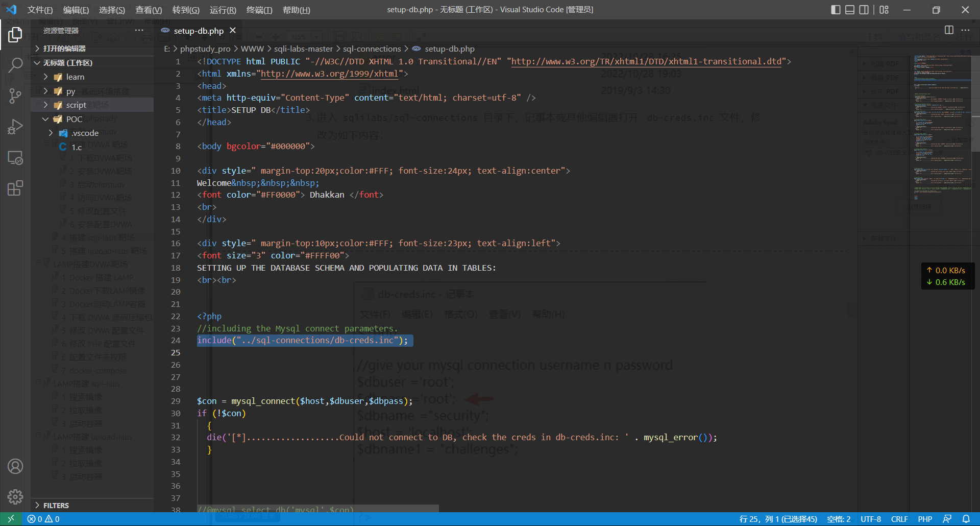The height and width of the screenshot is (526, 980).
Task: Expand the script folder
Action: [x=92, y=105]
